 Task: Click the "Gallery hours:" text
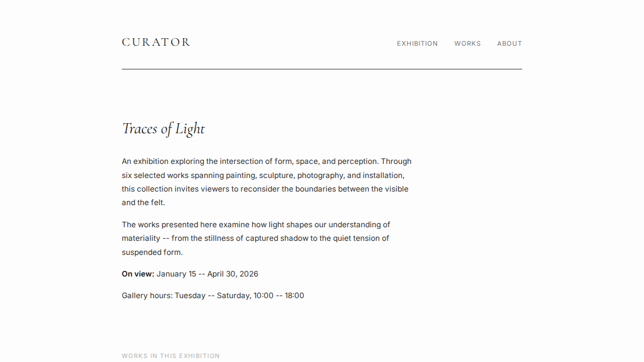point(147,296)
